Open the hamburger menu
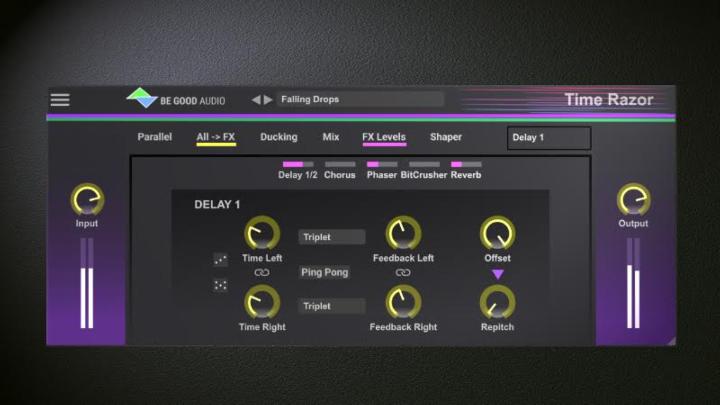720x405 pixels. pos(60,100)
